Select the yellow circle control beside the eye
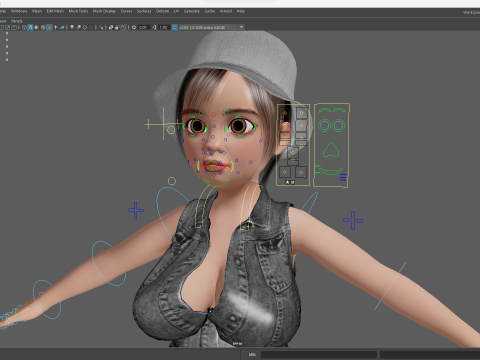Image resolution: width=480 pixels, height=360 pixels. (x=171, y=130)
